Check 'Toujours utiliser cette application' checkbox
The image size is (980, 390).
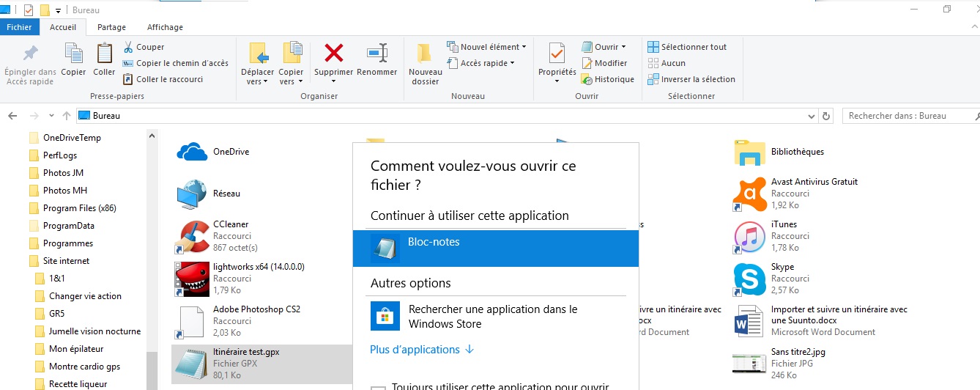pyautogui.click(x=378, y=387)
